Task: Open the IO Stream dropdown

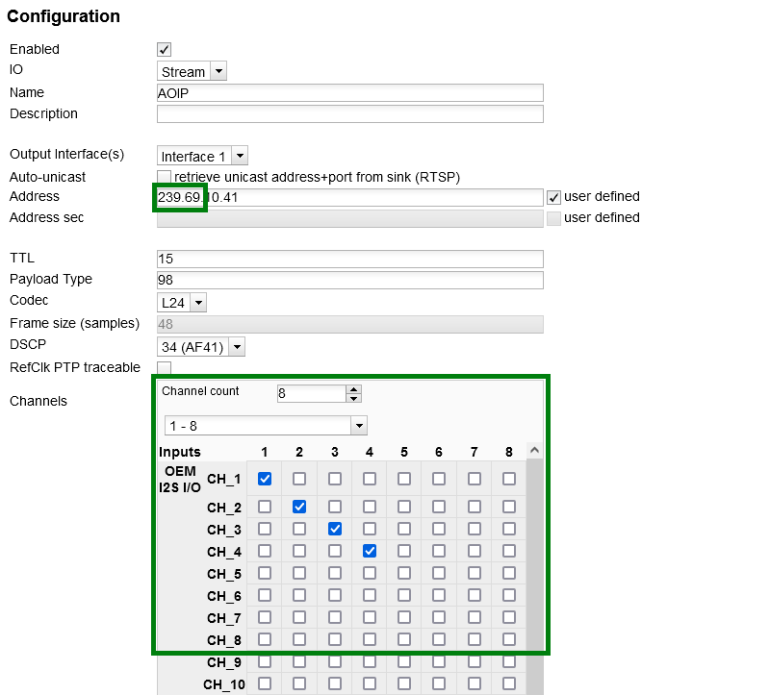Action: (192, 72)
